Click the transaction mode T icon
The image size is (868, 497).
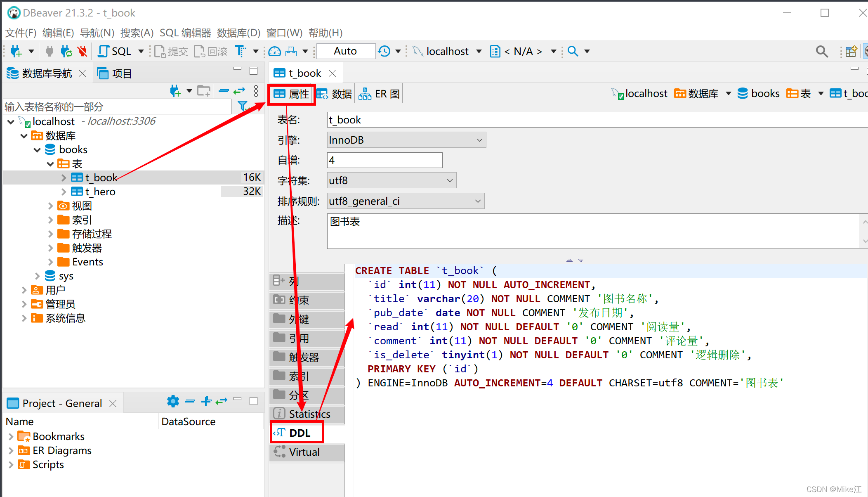point(240,51)
